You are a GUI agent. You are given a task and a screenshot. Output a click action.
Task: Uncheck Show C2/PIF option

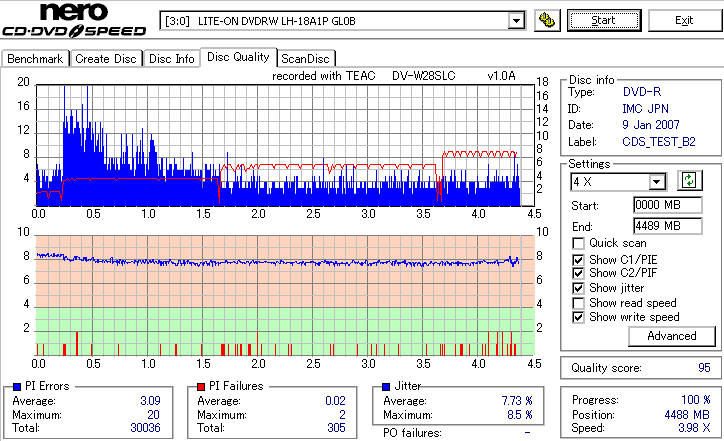[x=578, y=273]
